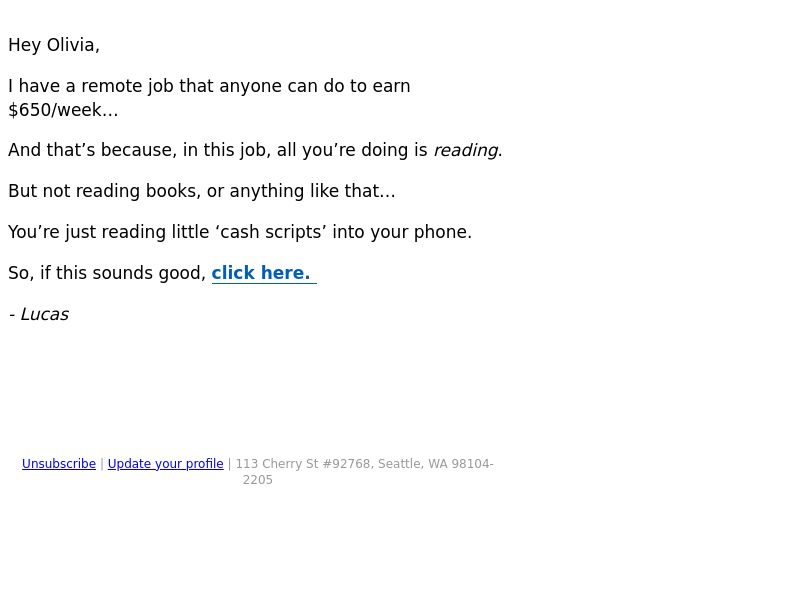Click the "And that's because" text
Viewport: 800px width, 600px height.
[x=92, y=151]
